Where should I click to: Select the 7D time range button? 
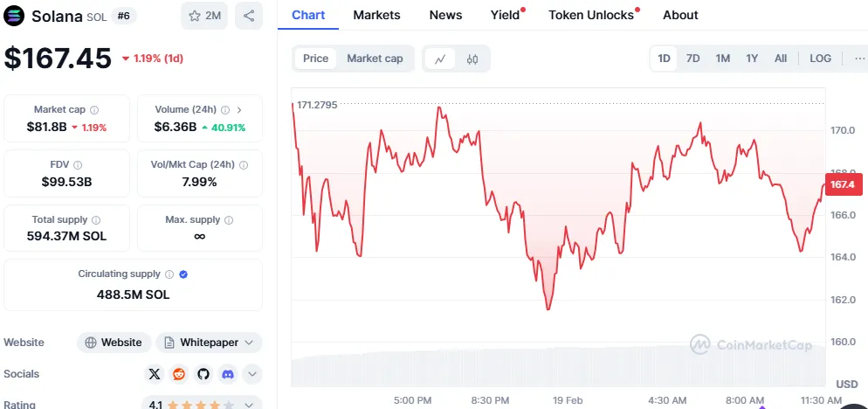click(692, 59)
